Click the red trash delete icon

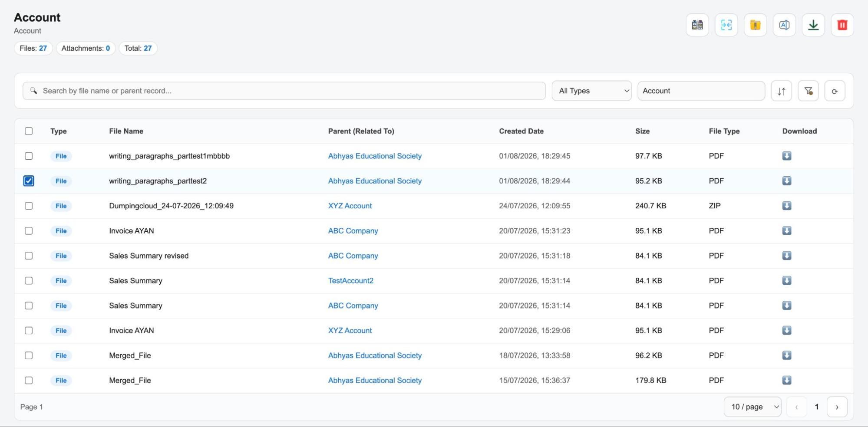coord(842,25)
